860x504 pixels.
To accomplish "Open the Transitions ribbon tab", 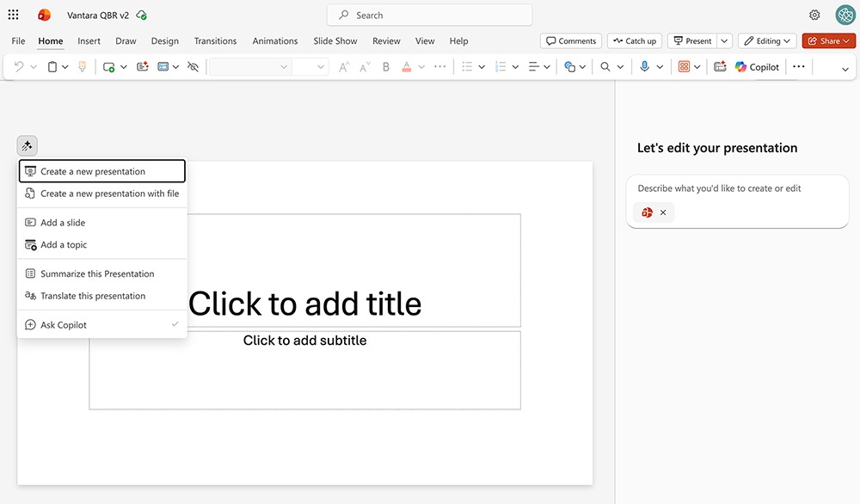I will pos(215,40).
